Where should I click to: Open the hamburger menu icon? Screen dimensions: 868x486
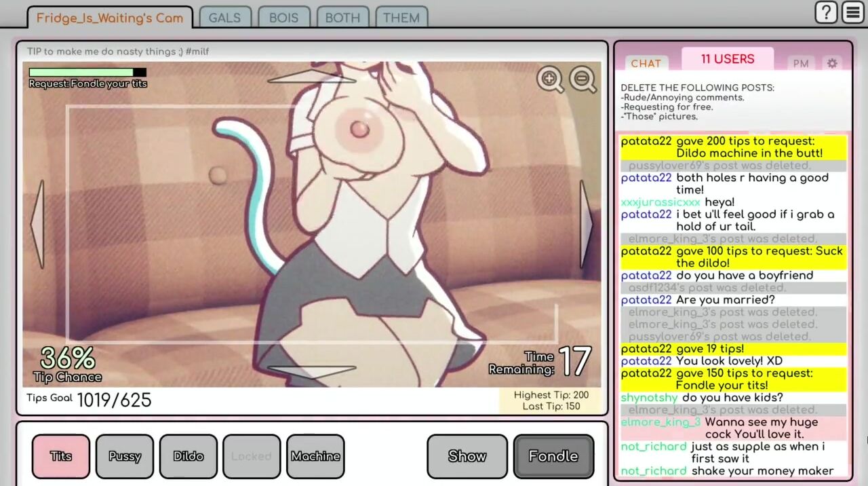853,12
